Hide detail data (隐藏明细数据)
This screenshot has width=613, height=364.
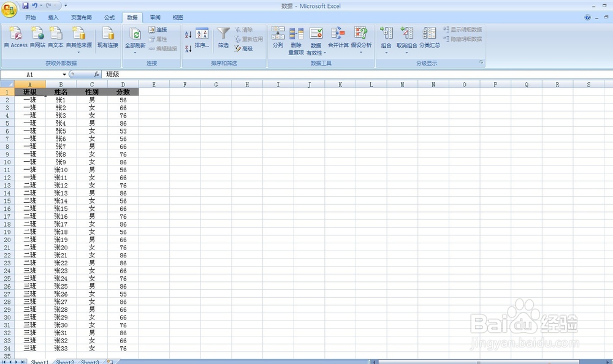tap(462, 39)
